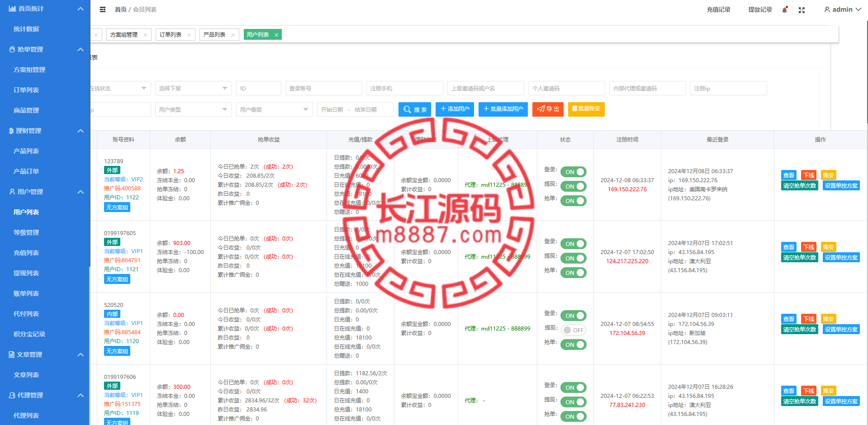Image resolution: width=868 pixels, height=425 pixels.
Task: Open the notification bell icon
Action: click(785, 9)
